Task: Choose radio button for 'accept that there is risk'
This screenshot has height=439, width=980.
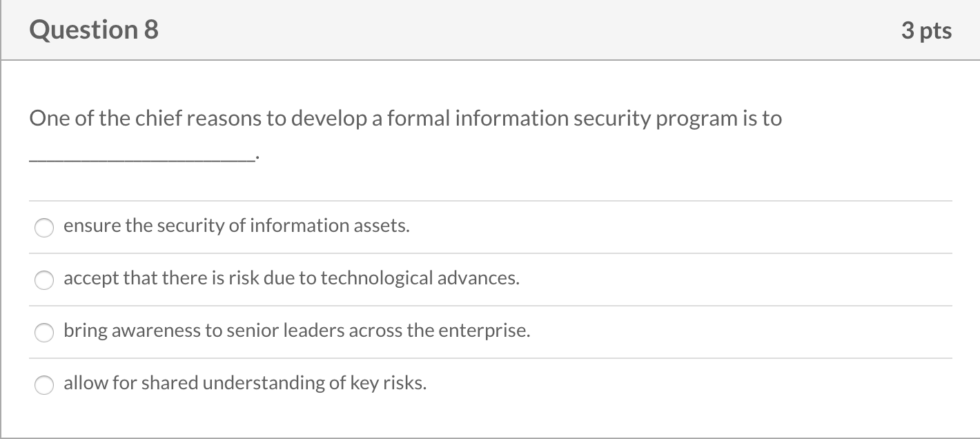Action: click(45, 280)
